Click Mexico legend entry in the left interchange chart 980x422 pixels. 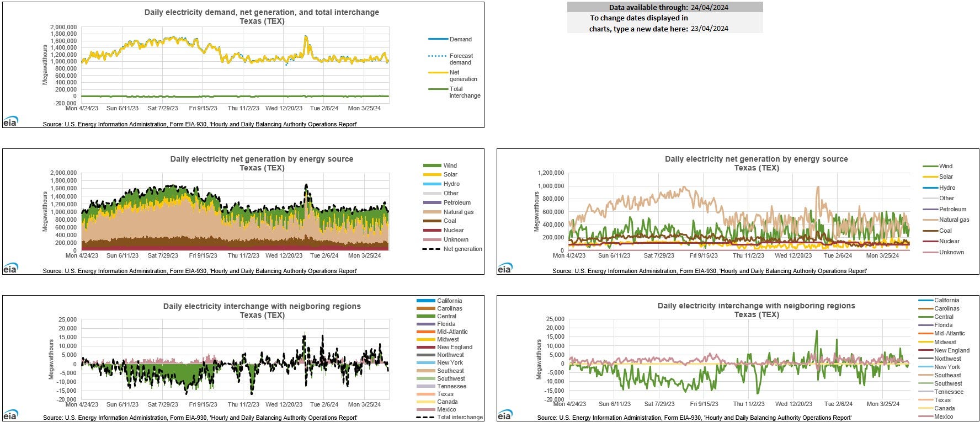click(x=436, y=409)
